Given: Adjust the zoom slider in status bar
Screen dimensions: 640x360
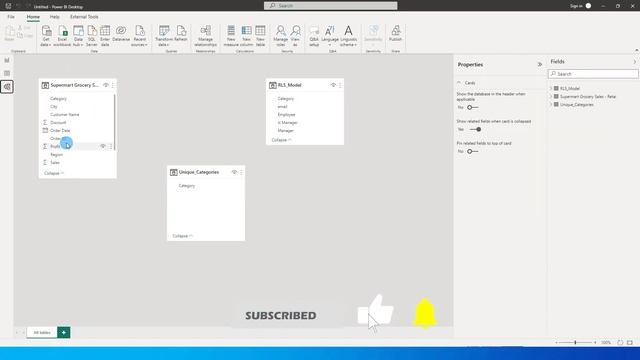Looking at the screenshot, I should point(575,342).
